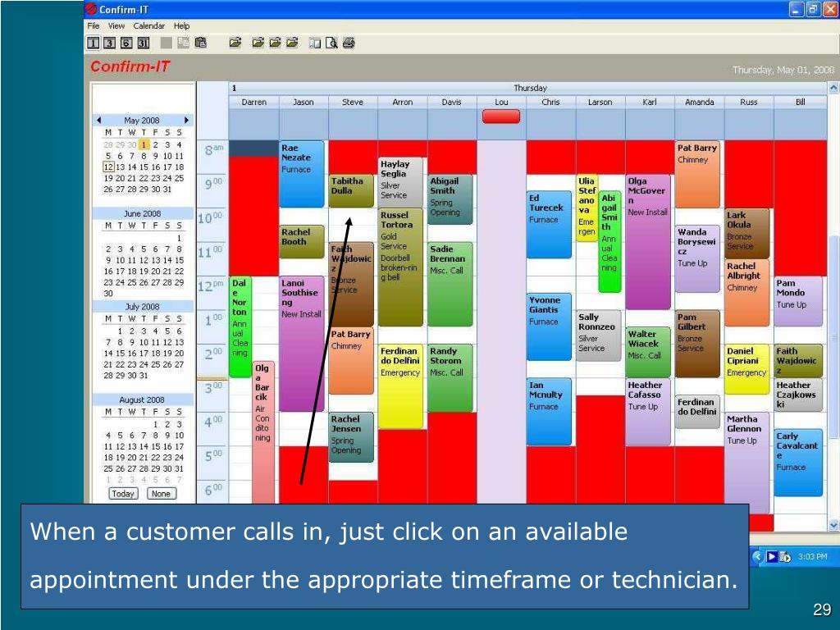Viewport: 840px width, 630px height.
Task: Click the Confirm-IT title bar app icon
Action: (x=91, y=9)
